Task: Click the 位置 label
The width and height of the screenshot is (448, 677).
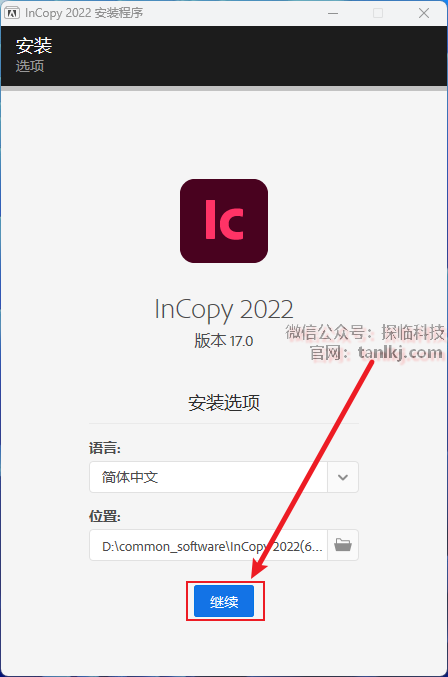Action: (x=105, y=516)
